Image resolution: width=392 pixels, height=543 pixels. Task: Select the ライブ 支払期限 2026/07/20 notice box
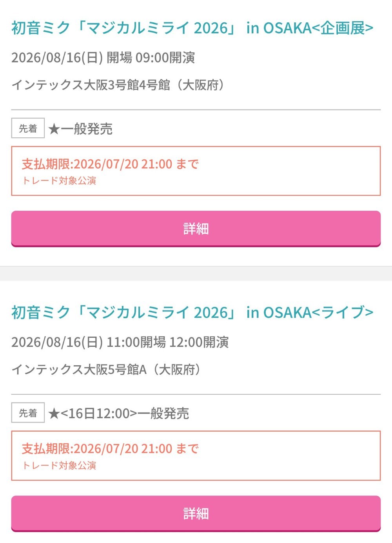tap(196, 456)
